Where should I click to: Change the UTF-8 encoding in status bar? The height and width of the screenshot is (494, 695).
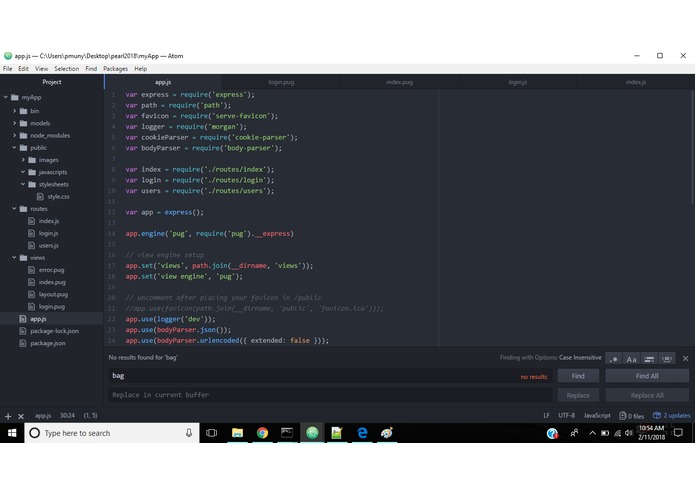[566, 416]
